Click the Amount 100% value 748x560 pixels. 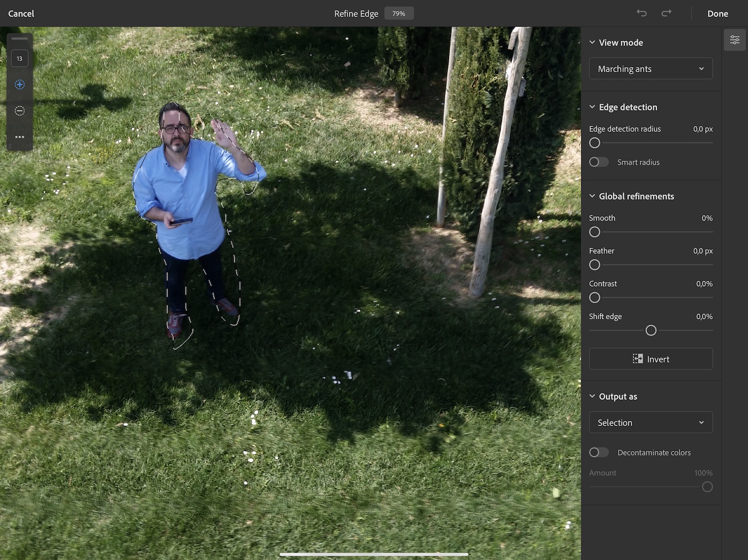(x=703, y=472)
